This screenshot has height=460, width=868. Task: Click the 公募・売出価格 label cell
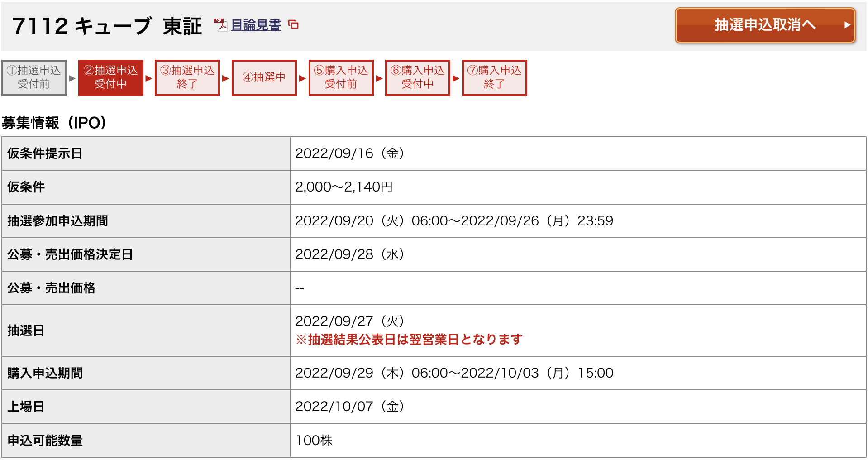point(146,288)
